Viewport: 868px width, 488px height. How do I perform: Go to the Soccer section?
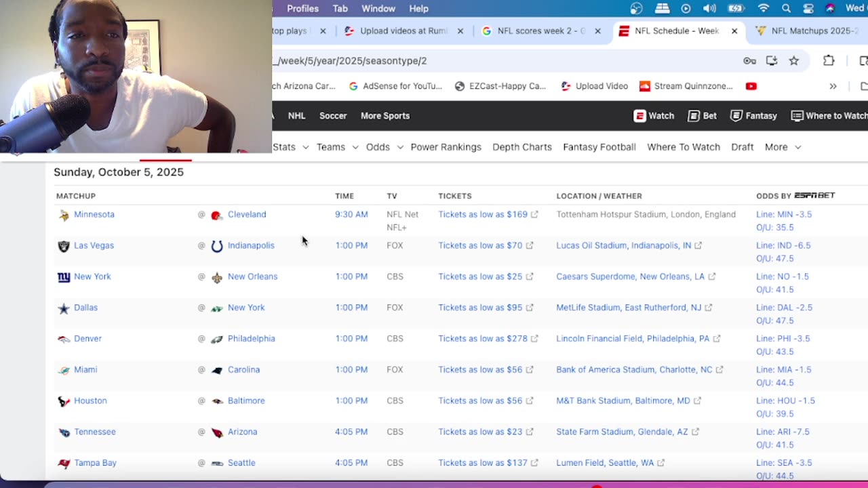click(333, 116)
